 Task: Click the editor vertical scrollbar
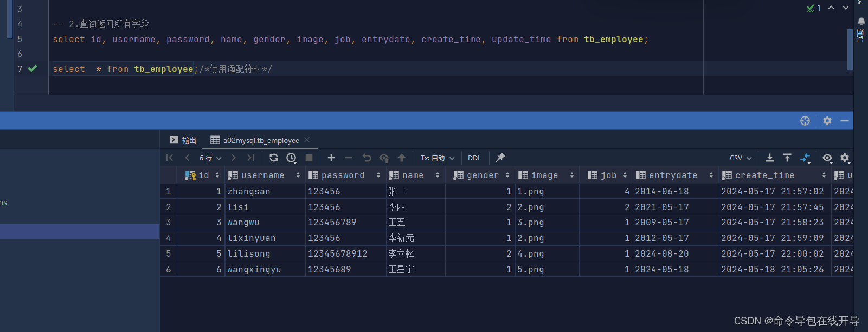tap(850, 49)
